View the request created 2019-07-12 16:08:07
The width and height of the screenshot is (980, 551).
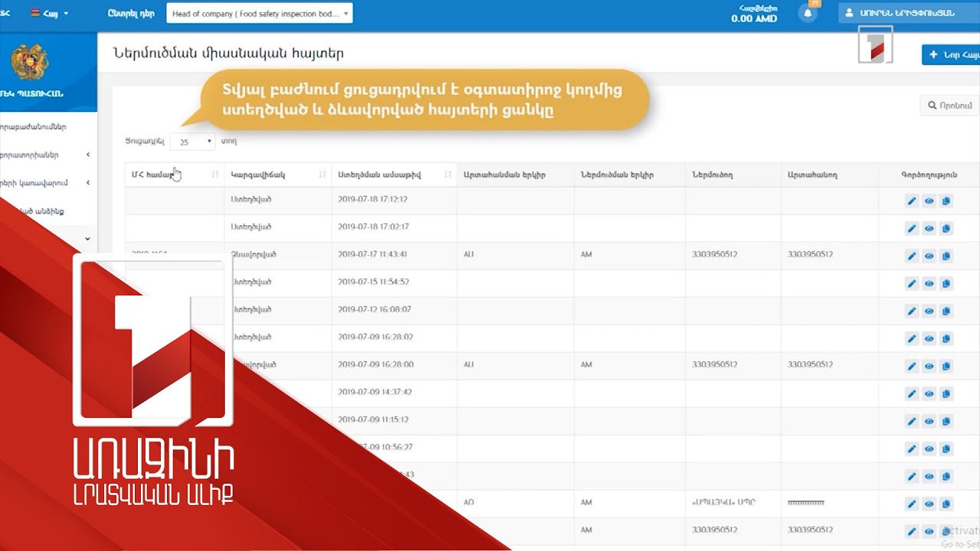[929, 311]
